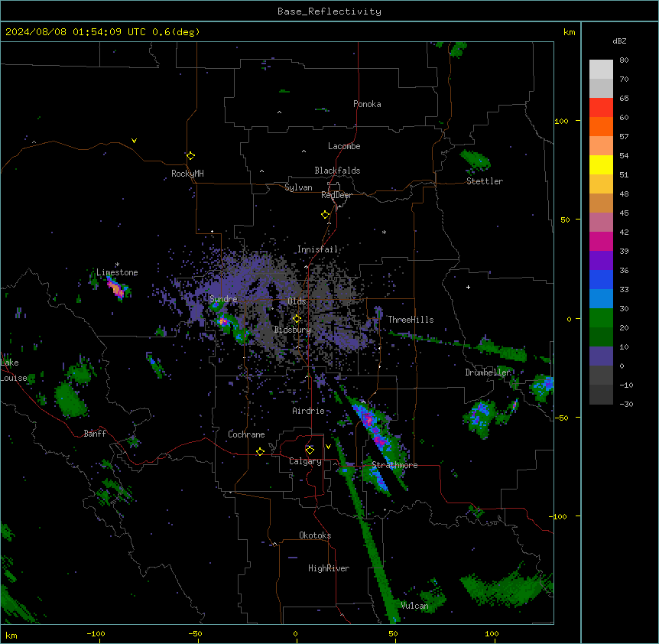
Task: Click the intense storm cell below Limestone
Action: (116, 288)
